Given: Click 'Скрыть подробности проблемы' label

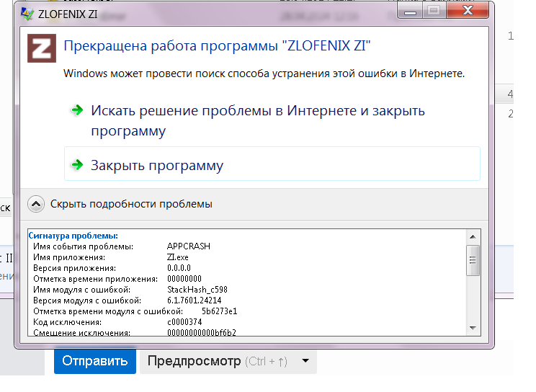Looking at the screenshot, I should point(131,204).
